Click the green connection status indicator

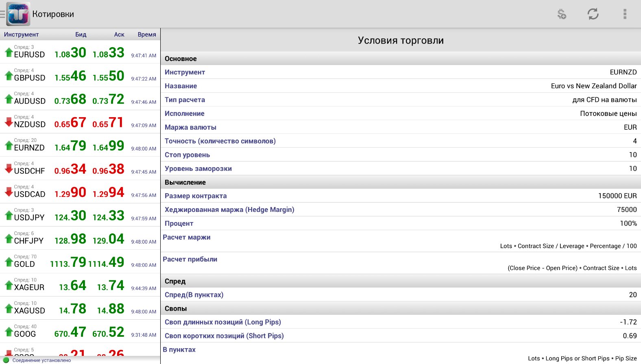(6, 360)
